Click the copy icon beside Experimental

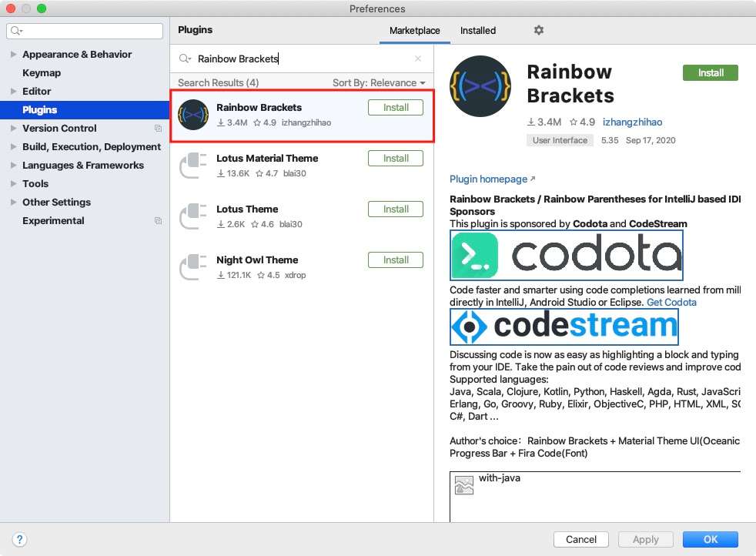(158, 221)
